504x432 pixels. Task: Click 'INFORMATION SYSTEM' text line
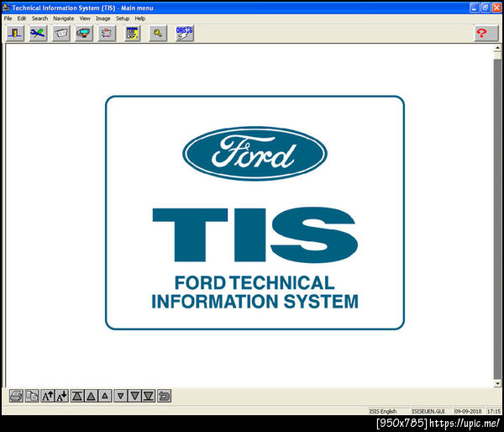(x=255, y=302)
